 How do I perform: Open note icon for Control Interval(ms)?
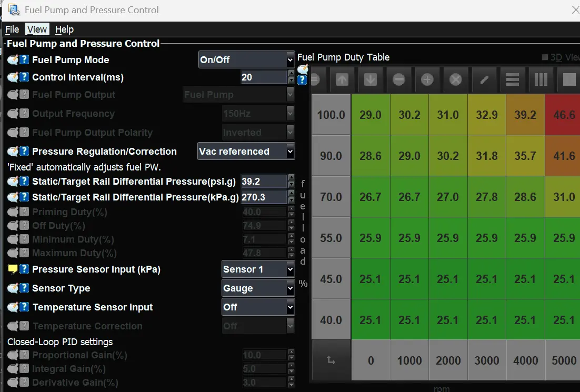(13, 77)
